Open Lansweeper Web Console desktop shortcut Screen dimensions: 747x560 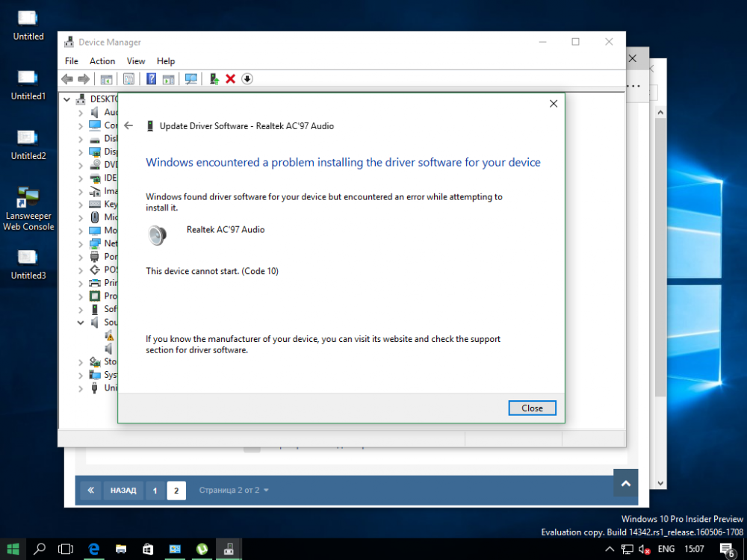(x=28, y=208)
